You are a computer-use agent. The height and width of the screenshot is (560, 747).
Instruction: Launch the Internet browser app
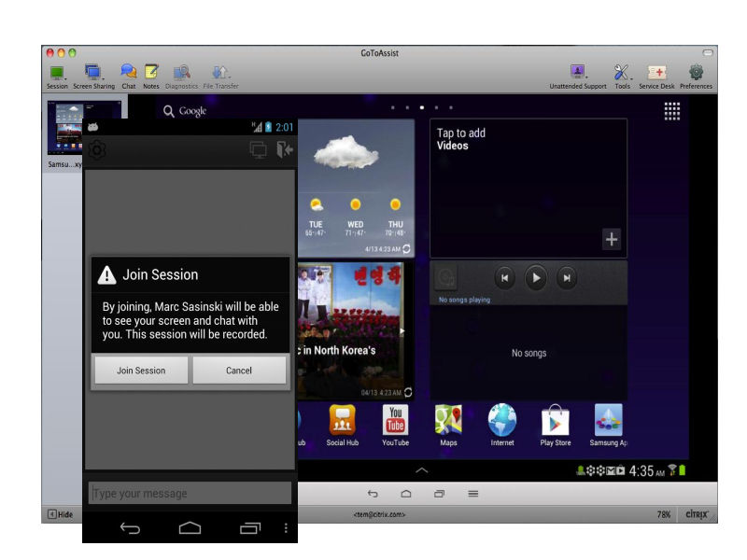click(x=502, y=426)
